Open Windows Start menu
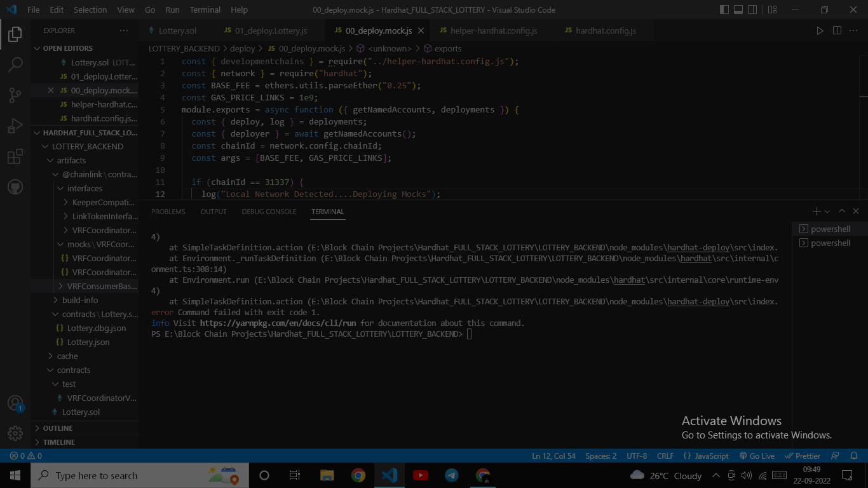 15,475
